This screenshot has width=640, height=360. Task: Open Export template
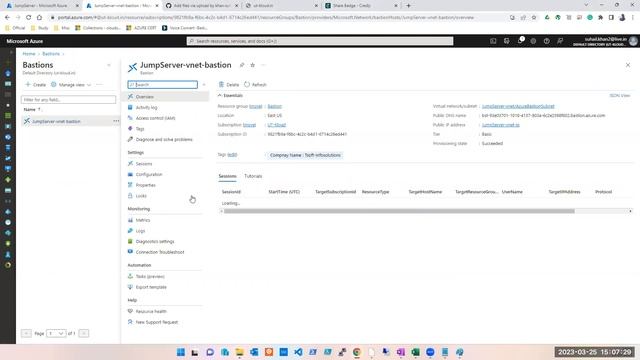click(x=151, y=287)
